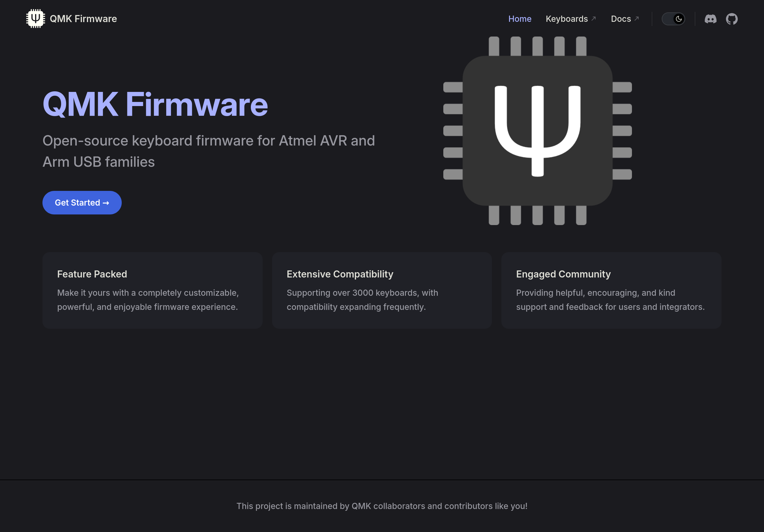
Task: Click external arrow next to Docs
Action: (x=636, y=19)
